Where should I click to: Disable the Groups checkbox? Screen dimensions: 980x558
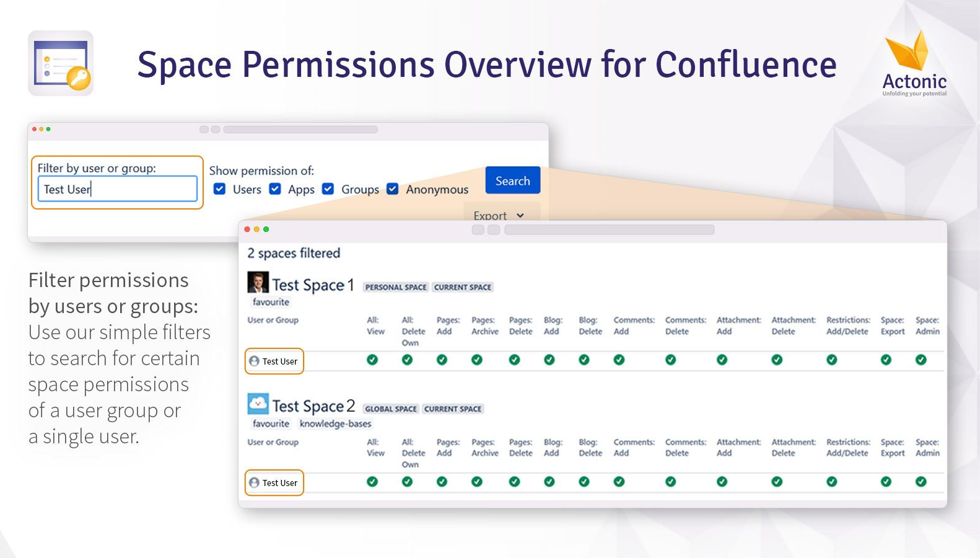[x=328, y=188]
